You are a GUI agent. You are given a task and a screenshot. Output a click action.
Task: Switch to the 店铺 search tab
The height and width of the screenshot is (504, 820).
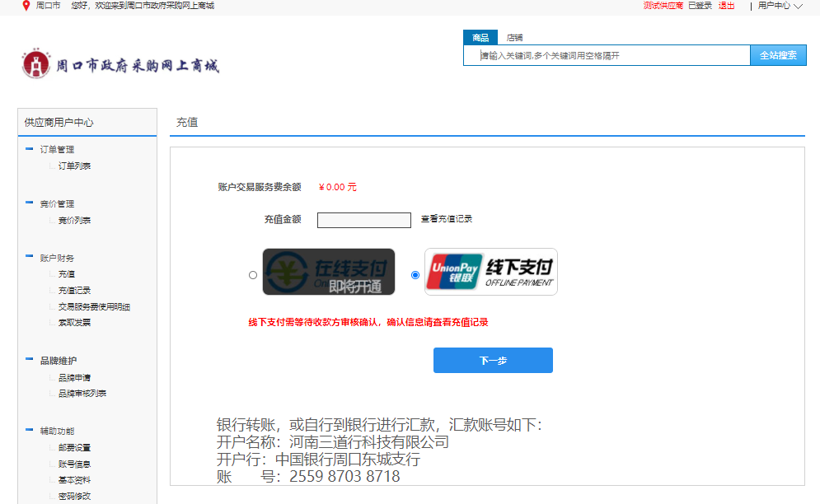pyautogui.click(x=514, y=38)
